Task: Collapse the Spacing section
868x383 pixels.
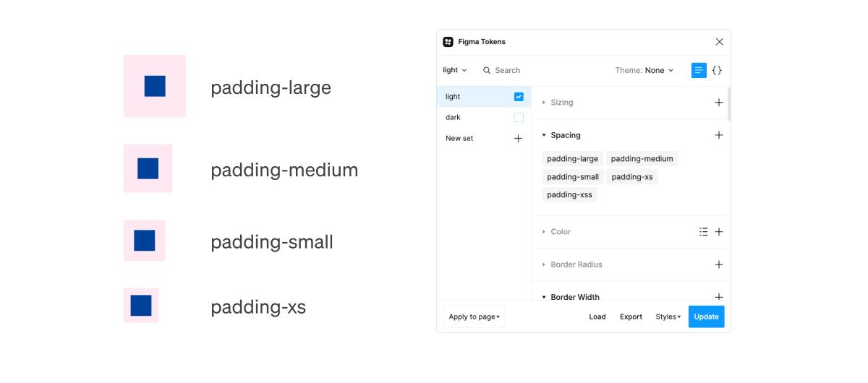Action: coord(561,135)
